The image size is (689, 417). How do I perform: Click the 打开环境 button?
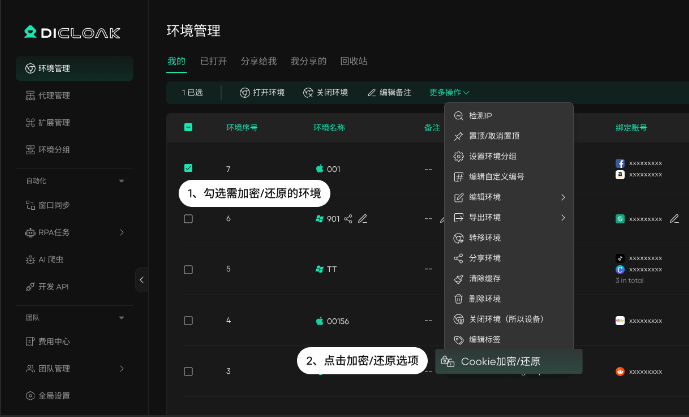tap(262, 92)
